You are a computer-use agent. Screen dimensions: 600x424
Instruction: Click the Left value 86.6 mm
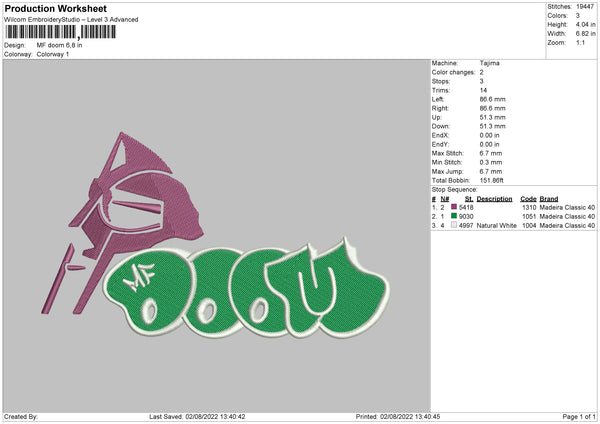[492, 99]
